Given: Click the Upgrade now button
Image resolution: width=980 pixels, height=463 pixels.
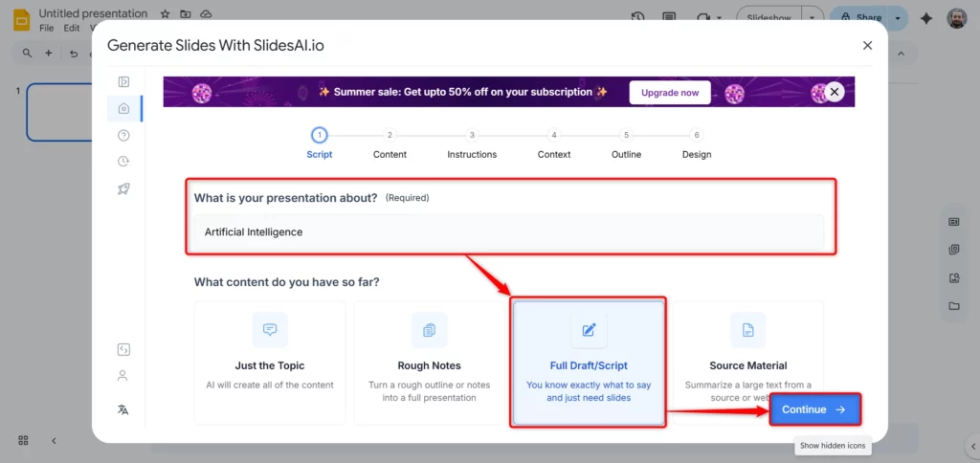Looking at the screenshot, I should tap(670, 93).
